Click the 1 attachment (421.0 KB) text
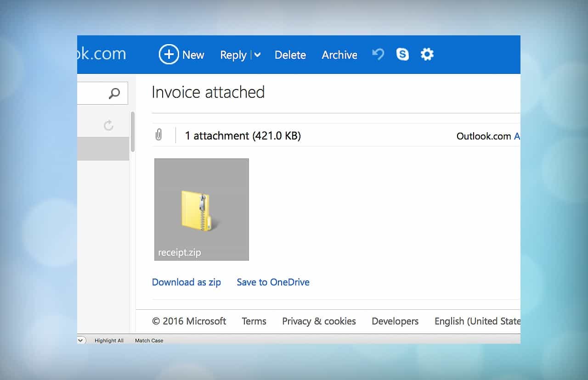Image resolution: width=588 pixels, height=380 pixels. 243,136
